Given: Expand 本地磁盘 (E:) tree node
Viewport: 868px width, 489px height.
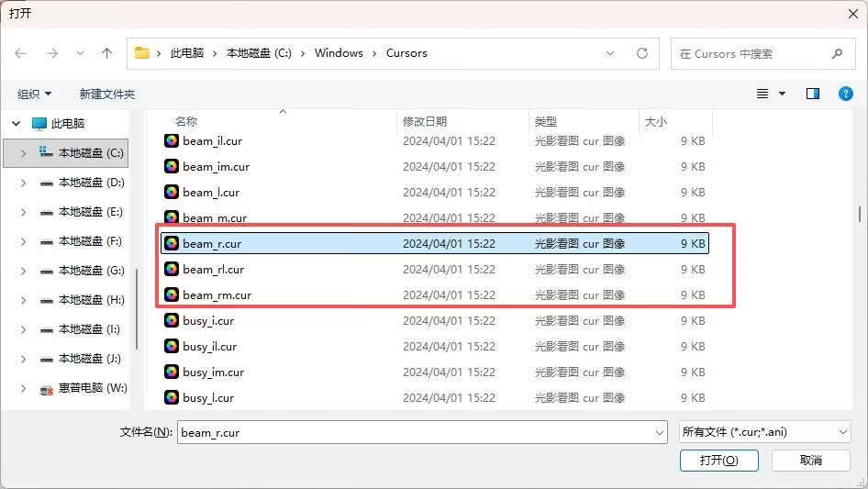Looking at the screenshot, I should (x=23, y=212).
